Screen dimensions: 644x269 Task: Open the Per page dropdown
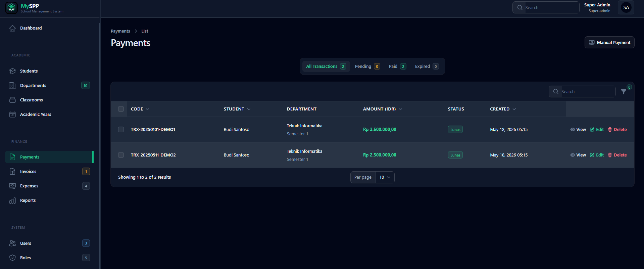385,177
